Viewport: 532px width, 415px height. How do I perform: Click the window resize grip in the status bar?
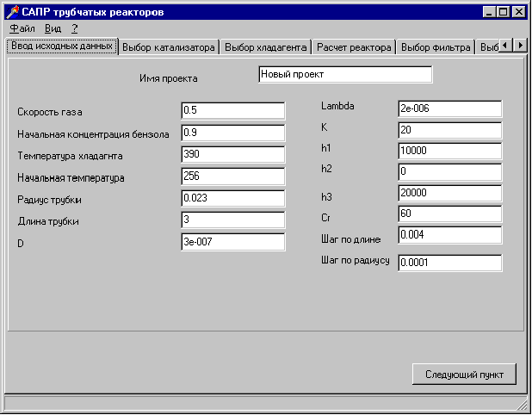[522, 404]
